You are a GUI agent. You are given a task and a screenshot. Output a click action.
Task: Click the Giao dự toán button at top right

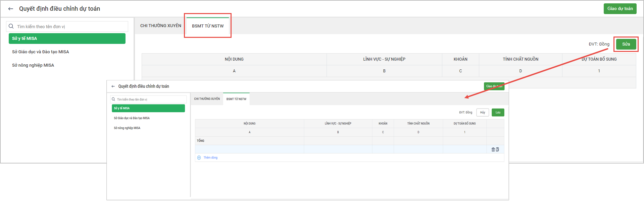coord(620,9)
